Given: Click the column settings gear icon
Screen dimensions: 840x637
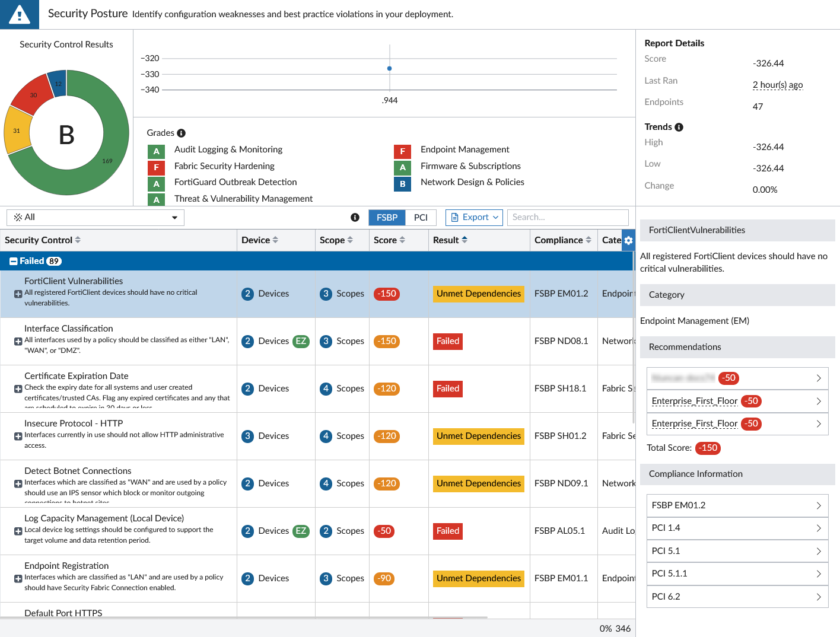Looking at the screenshot, I should (x=628, y=240).
